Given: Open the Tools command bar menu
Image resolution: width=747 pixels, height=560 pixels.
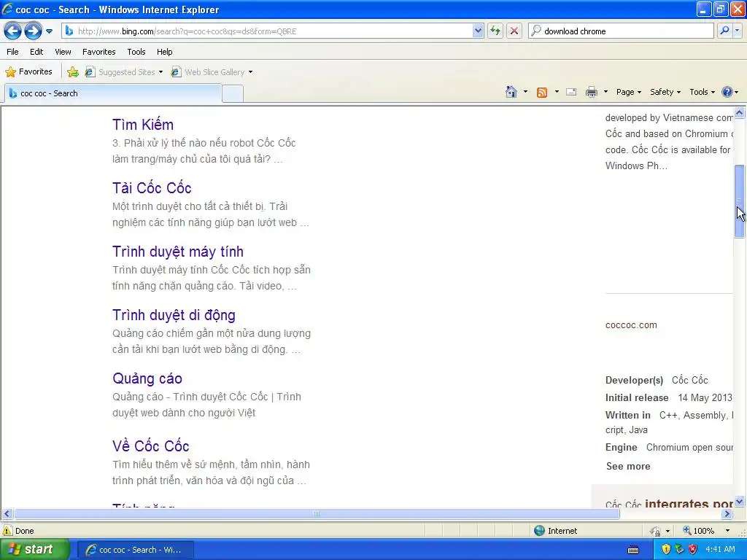Looking at the screenshot, I should point(702,92).
